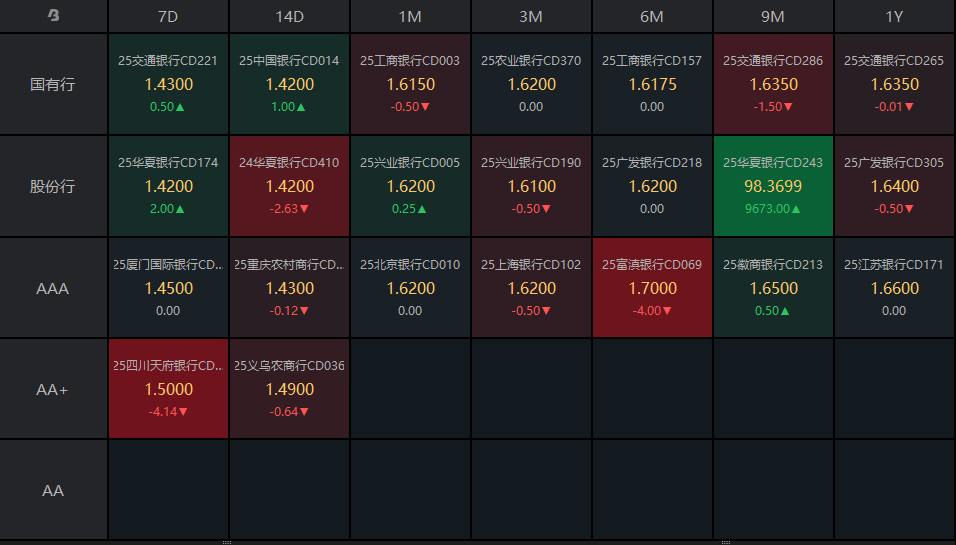Select the 6M tenor column header
The width and height of the screenshot is (956, 545).
click(x=652, y=16)
